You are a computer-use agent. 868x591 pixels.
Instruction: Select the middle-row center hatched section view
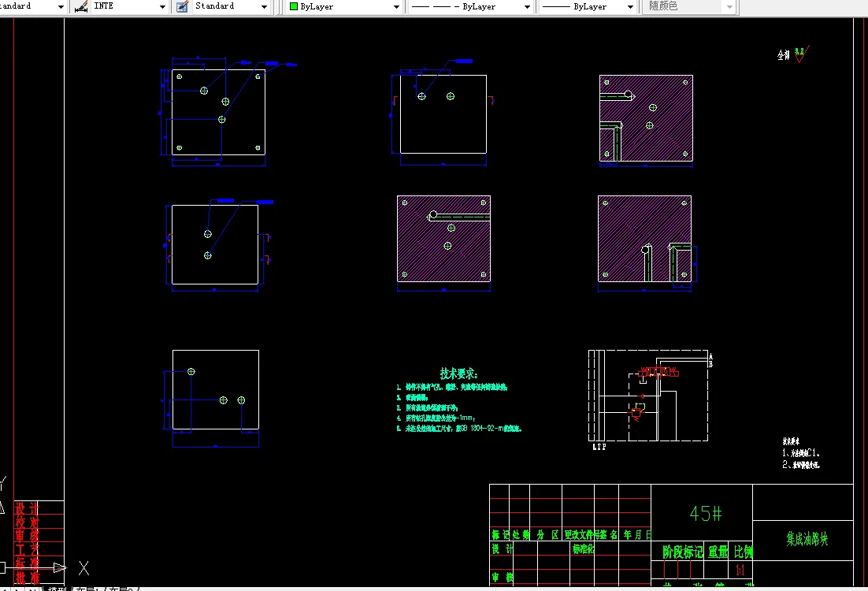point(443,239)
